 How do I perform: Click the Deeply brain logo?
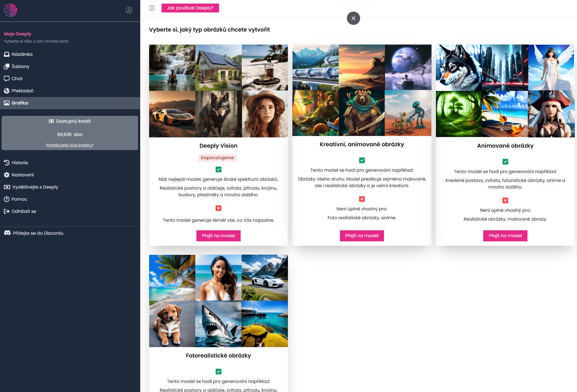[x=11, y=11]
